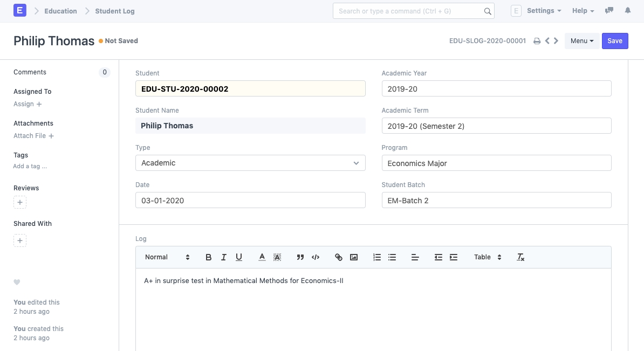This screenshot has width=644, height=351.
Task: Toggle blockquote formatting
Action: (x=300, y=257)
